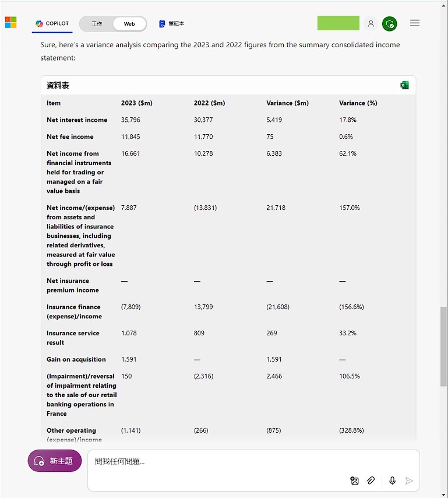Attach a file with the paperclip
Viewport: 448px width, 498px height.
(x=371, y=481)
